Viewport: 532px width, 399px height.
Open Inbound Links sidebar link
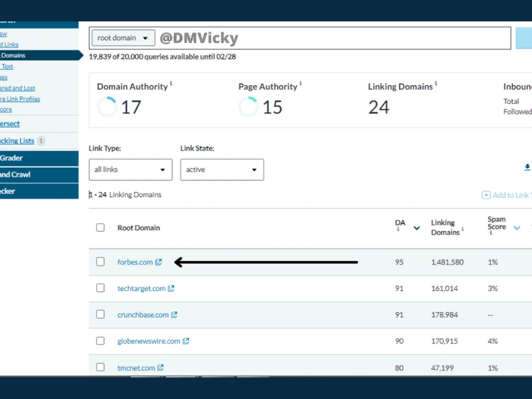pos(9,45)
